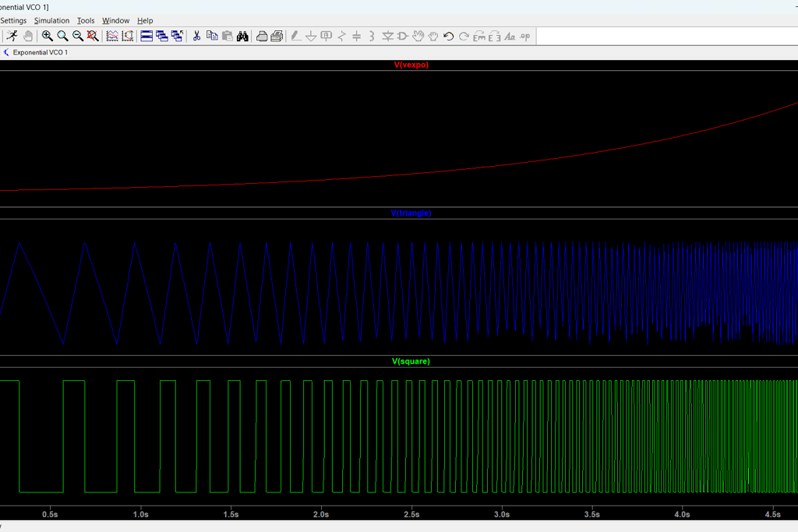The image size is (798, 532).
Task: Select the Draw Wire pencil tool
Action: (x=295, y=36)
